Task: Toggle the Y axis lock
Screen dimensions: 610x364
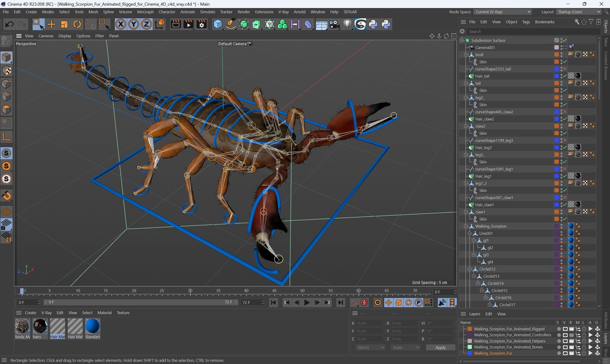Action: (x=134, y=24)
